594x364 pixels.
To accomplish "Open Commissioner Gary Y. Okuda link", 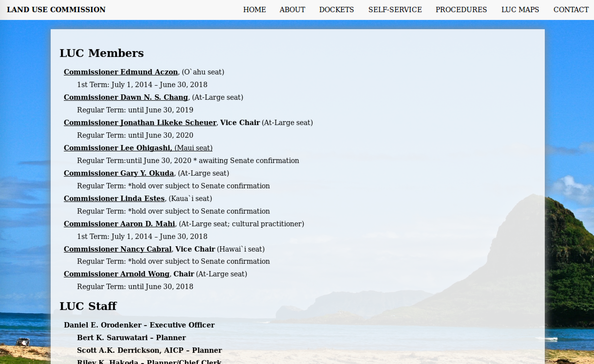I will click(119, 173).
